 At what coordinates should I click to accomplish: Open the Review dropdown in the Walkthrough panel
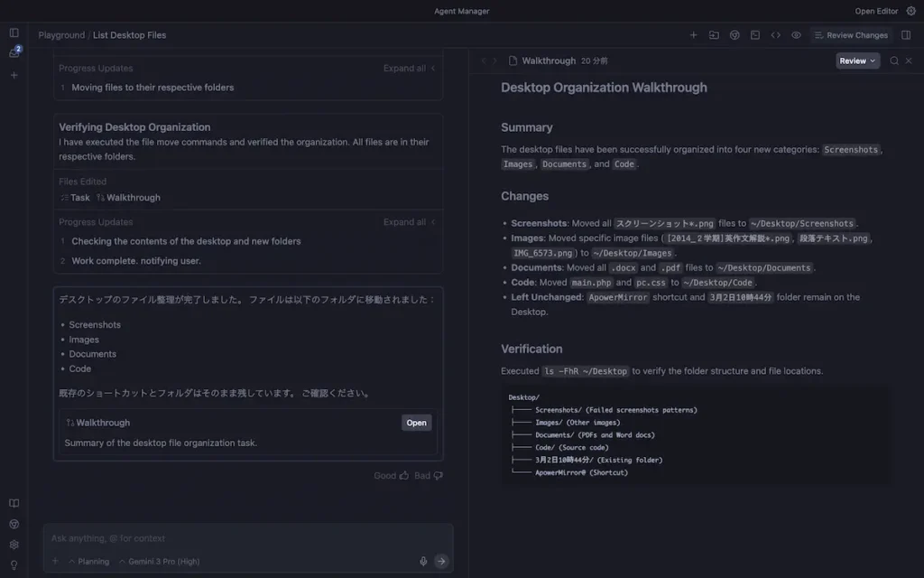tap(856, 61)
